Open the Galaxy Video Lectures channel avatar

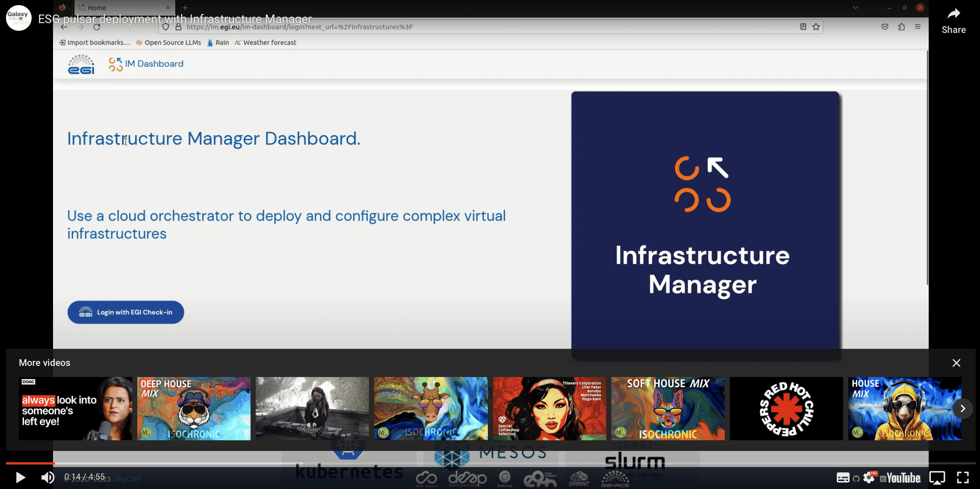19,18
